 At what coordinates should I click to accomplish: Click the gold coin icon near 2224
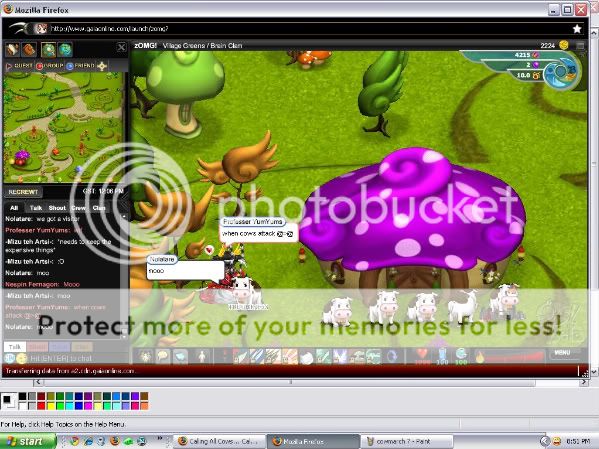[x=563, y=45]
